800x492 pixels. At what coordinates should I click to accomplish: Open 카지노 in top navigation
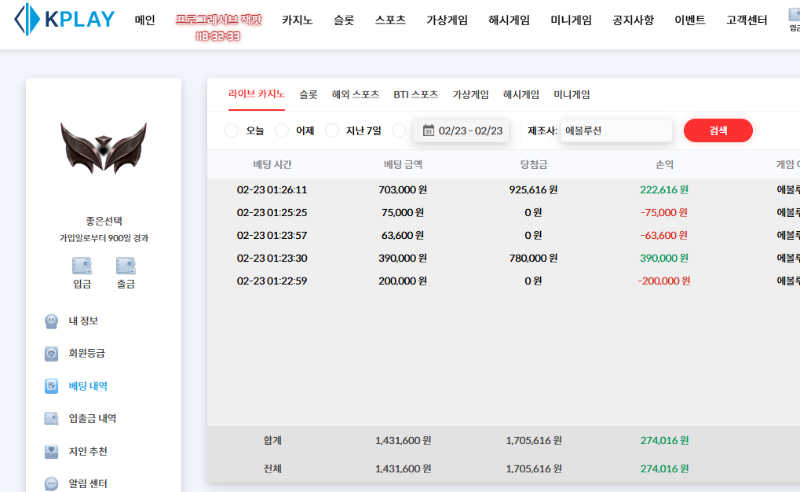[x=297, y=20]
